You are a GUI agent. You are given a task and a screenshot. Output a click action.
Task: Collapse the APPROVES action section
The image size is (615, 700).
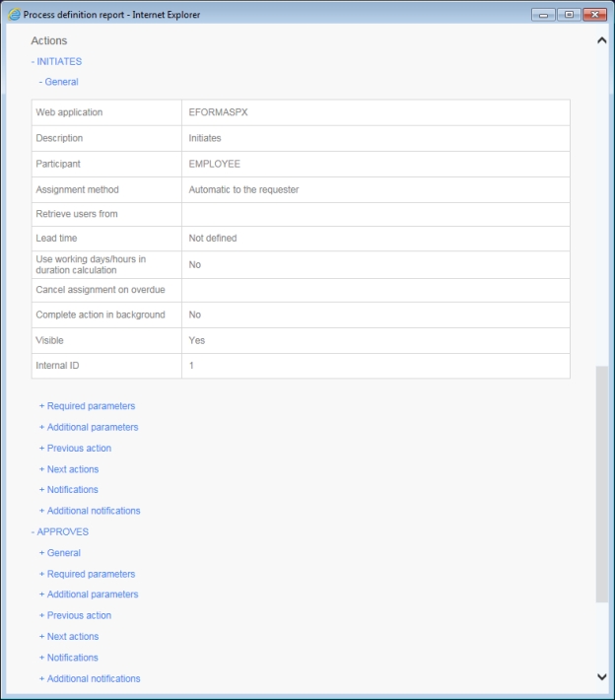(x=60, y=532)
